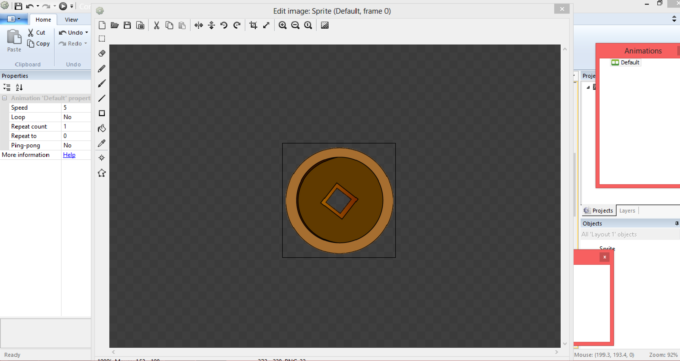Copy selection using editor toolbar copy icon

click(x=169, y=25)
